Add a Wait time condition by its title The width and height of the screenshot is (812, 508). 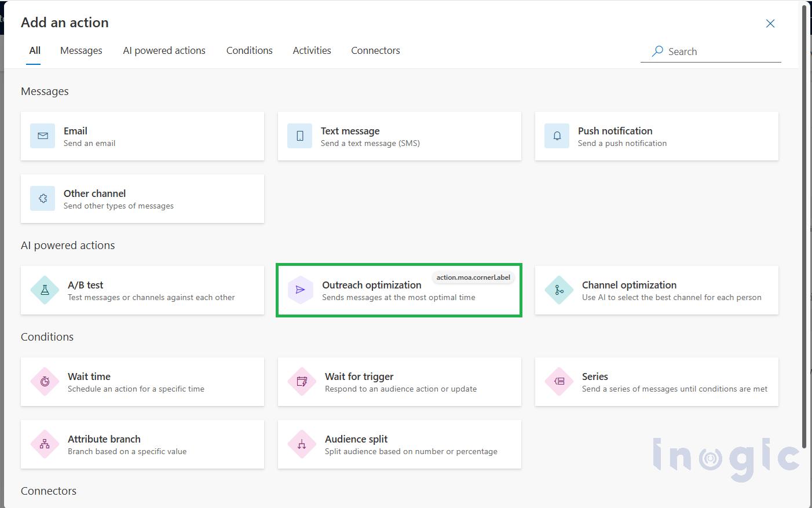[89, 377]
